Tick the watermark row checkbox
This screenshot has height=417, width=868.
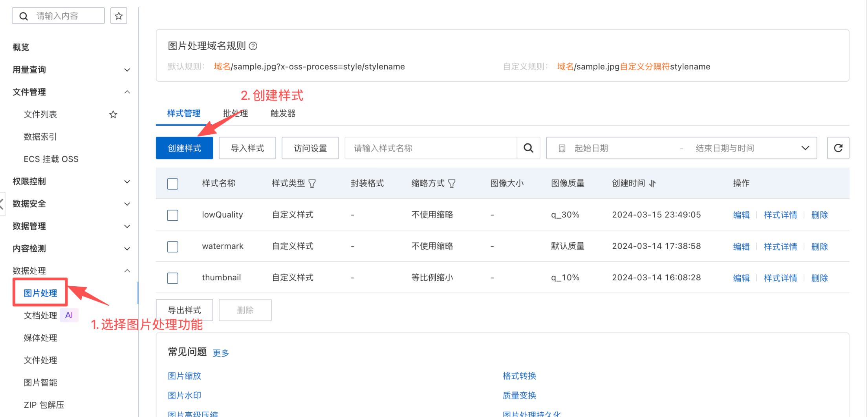pyautogui.click(x=172, y=247)
